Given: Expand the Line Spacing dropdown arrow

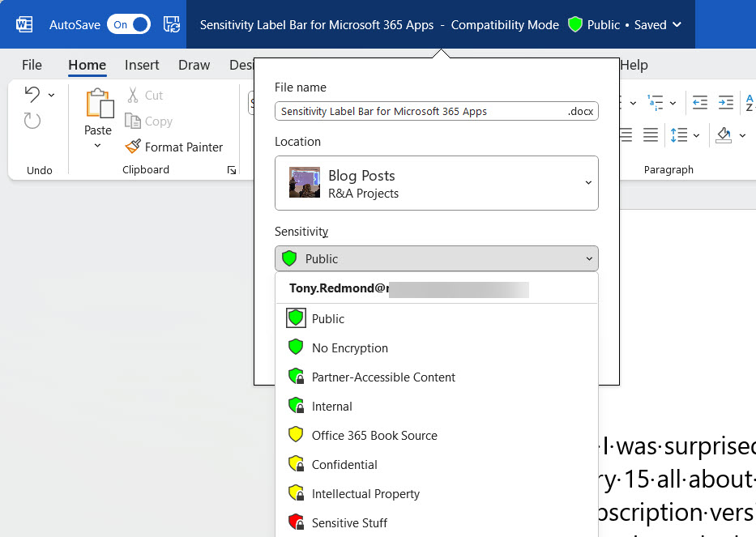Looking at the screenshot, I should [696, 135].
